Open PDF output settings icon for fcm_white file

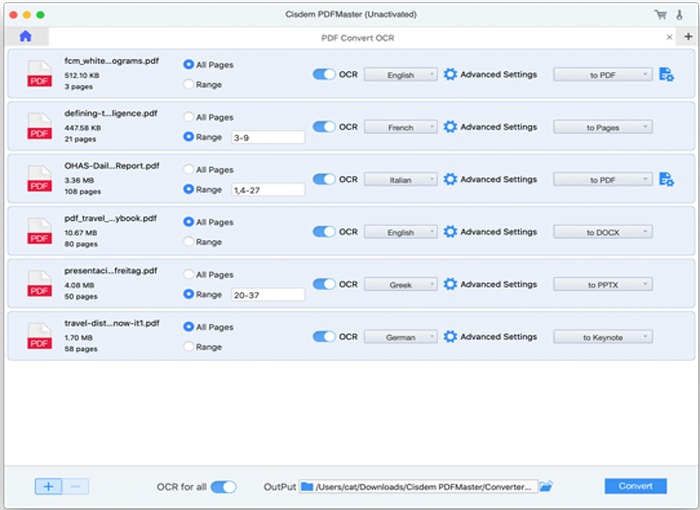(666, 74)
